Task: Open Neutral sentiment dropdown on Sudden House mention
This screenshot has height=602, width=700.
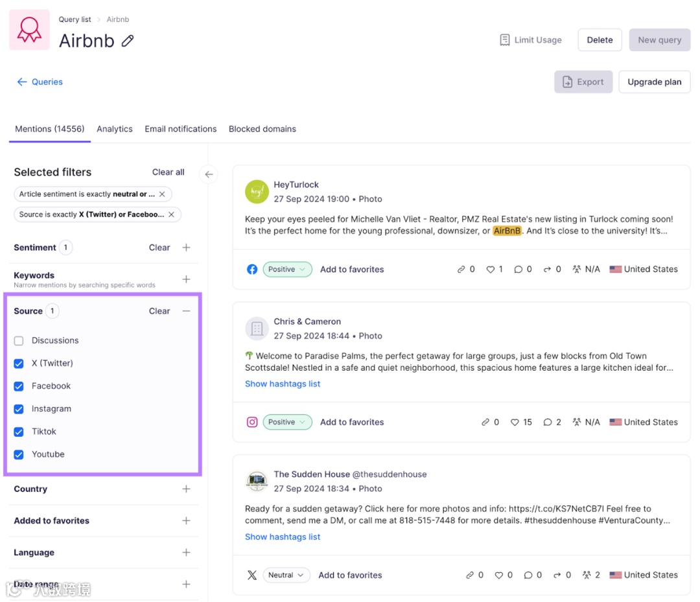Action: pyautogui.click(x=286, y=575)
